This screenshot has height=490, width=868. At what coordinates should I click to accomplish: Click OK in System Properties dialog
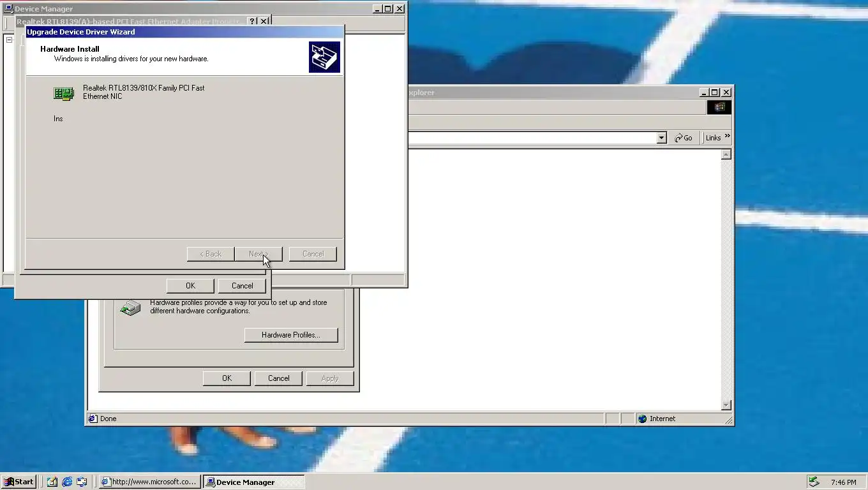click(227, 378)
